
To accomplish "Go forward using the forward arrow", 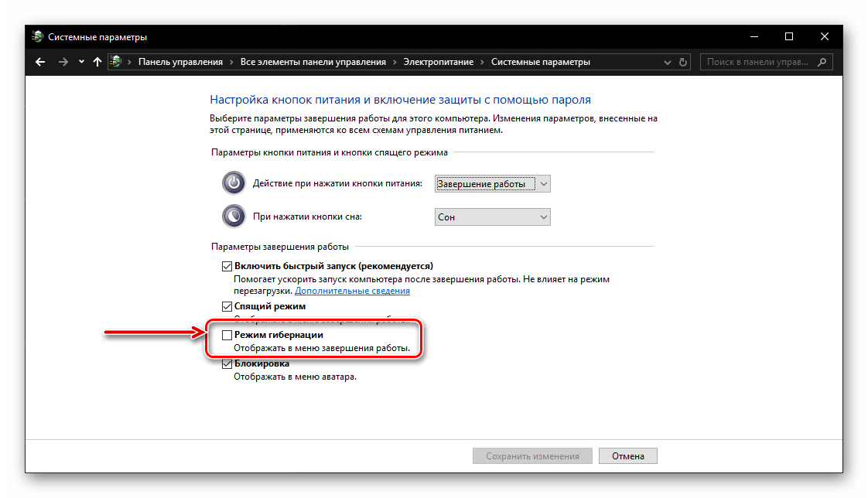I will pos(63,62).
